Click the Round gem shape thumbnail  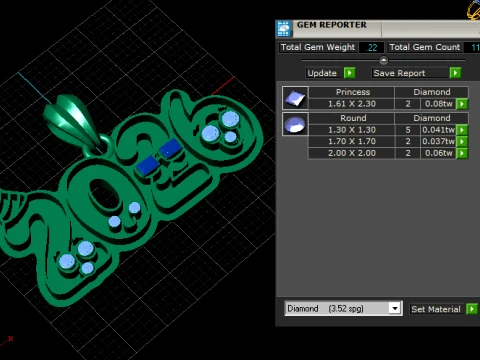295,124
